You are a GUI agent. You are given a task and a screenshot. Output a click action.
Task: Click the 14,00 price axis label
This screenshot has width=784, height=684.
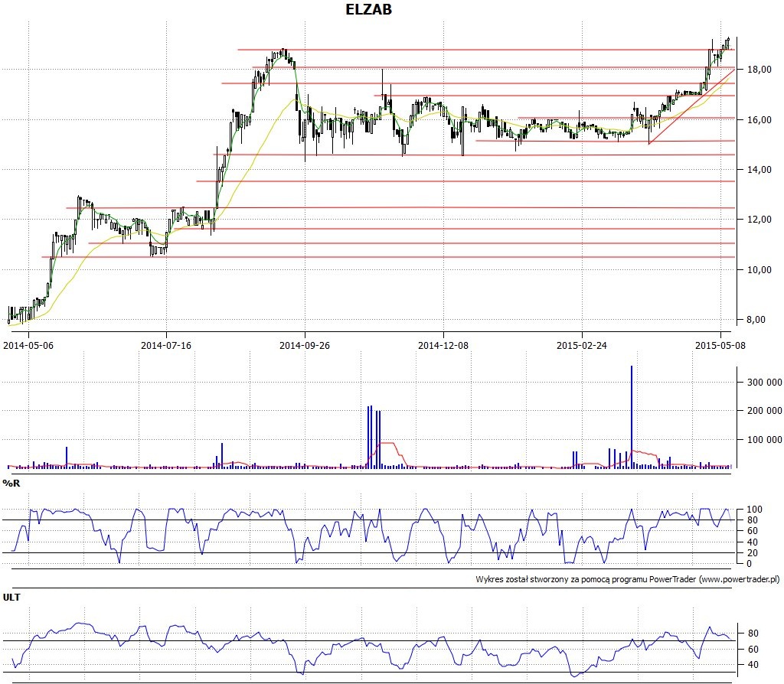point(759,170)
